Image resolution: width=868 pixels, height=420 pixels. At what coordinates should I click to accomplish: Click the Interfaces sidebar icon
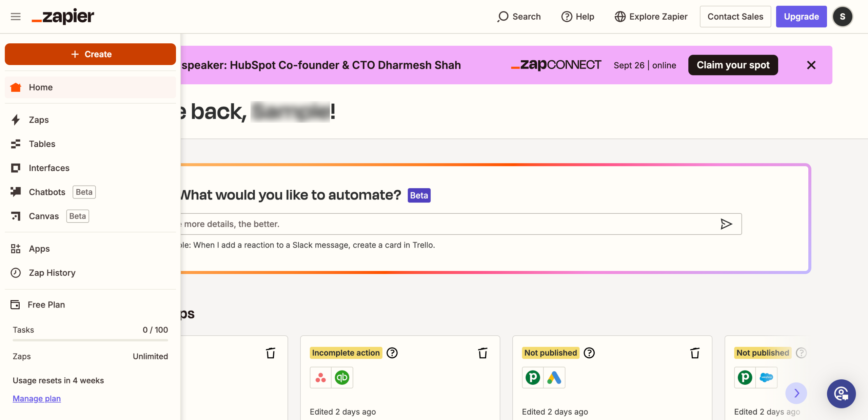tap(16, 168)
